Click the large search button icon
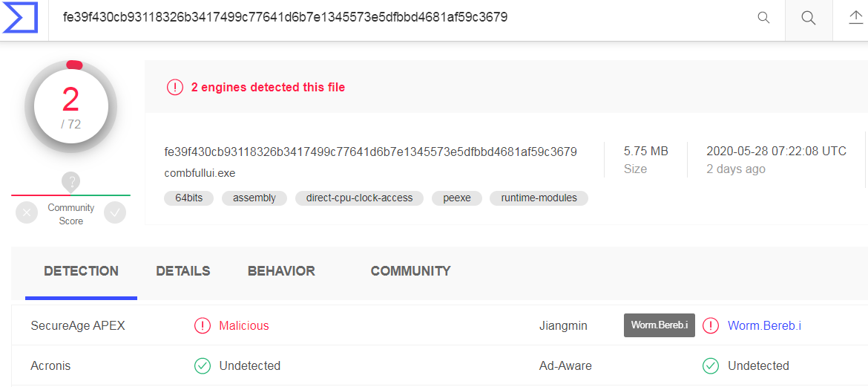868x387 pixels. (x=809, y=19)
